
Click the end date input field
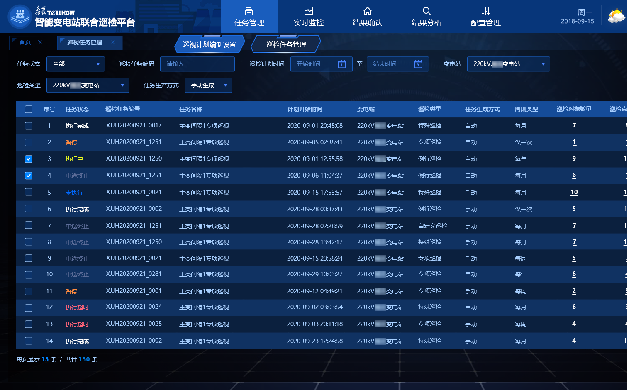click(397, 64)
